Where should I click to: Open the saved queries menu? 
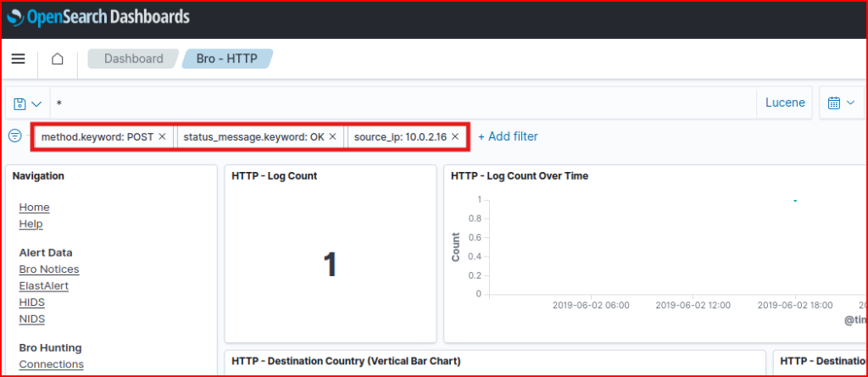(x=28, y=103)
